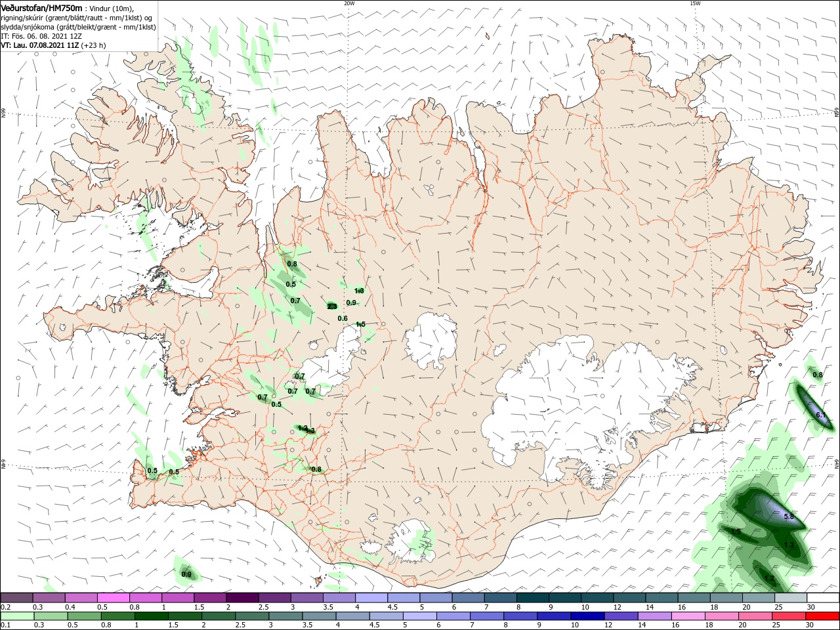840x630 pixels.
Task: Click the 15W longitude label
Action: coord(694,3)
